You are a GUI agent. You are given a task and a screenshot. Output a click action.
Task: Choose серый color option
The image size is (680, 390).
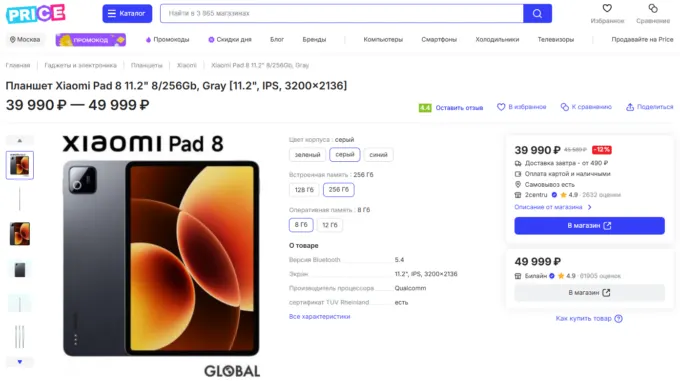[x=345, y=154]
